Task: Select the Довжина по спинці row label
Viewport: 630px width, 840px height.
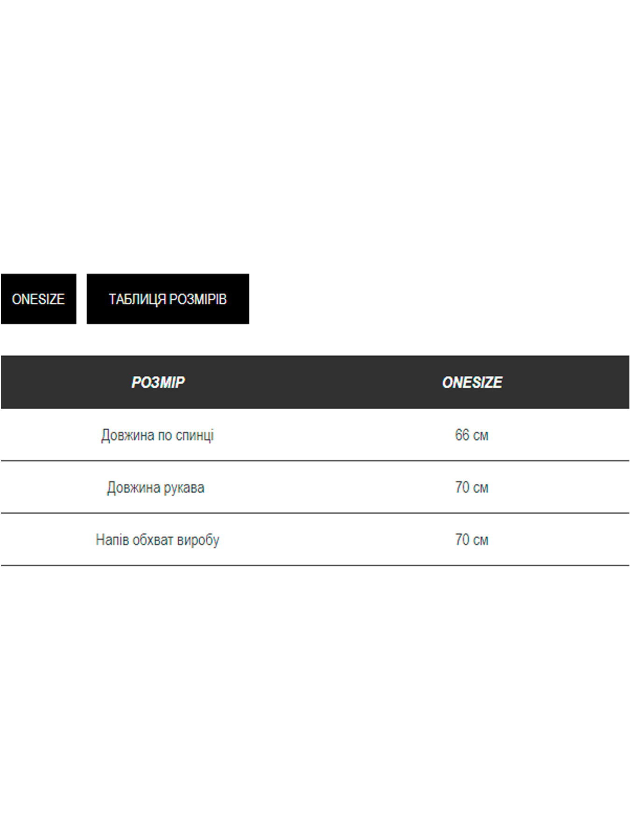Action: 158,435
